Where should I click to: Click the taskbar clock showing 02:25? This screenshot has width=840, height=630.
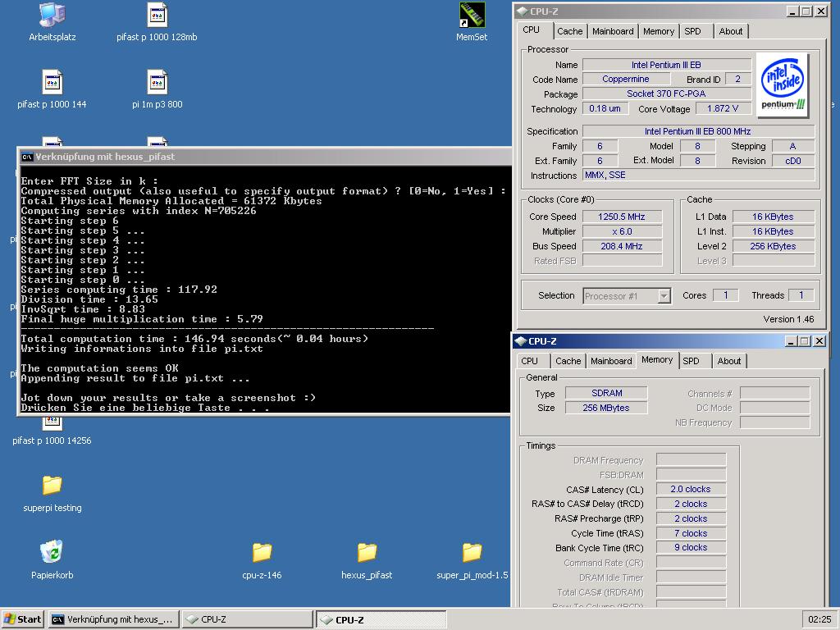(x=819, y=619)
